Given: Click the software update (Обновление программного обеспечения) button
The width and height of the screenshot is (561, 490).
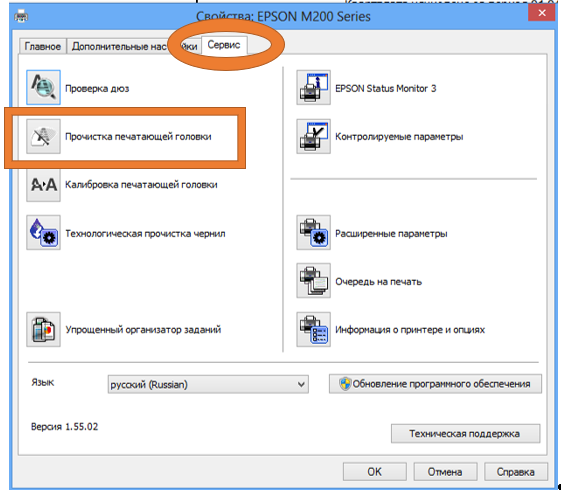Looking at the screenshot, I should [x=435, y=384].
